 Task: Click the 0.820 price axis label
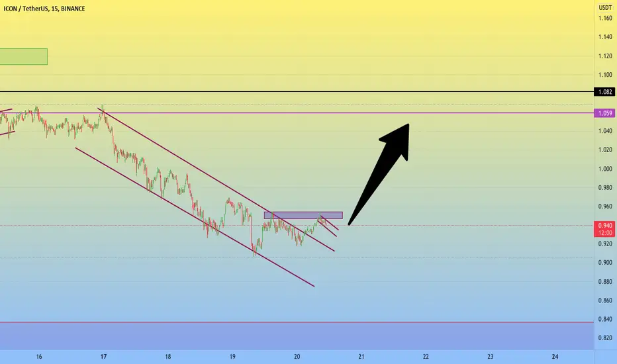tap(605, 338)
